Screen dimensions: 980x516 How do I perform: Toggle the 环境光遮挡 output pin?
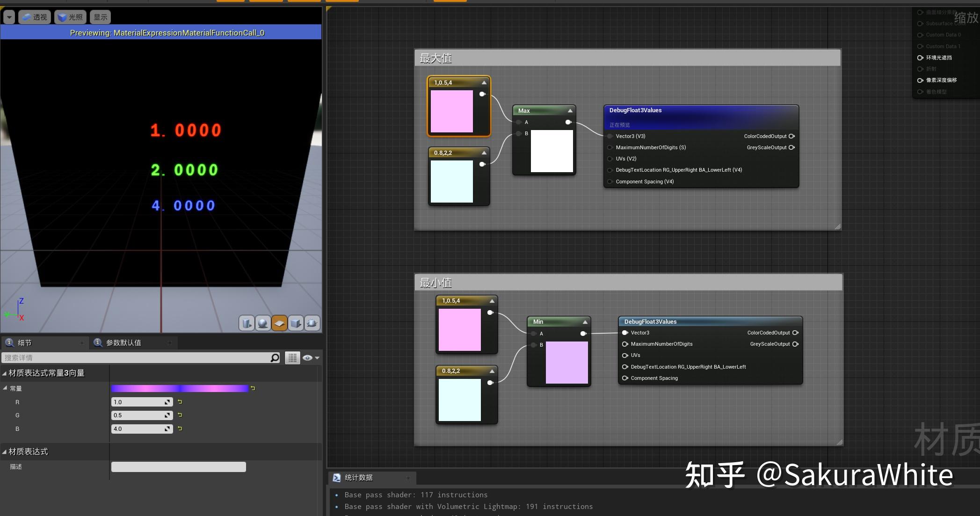(x=920, y=58)
